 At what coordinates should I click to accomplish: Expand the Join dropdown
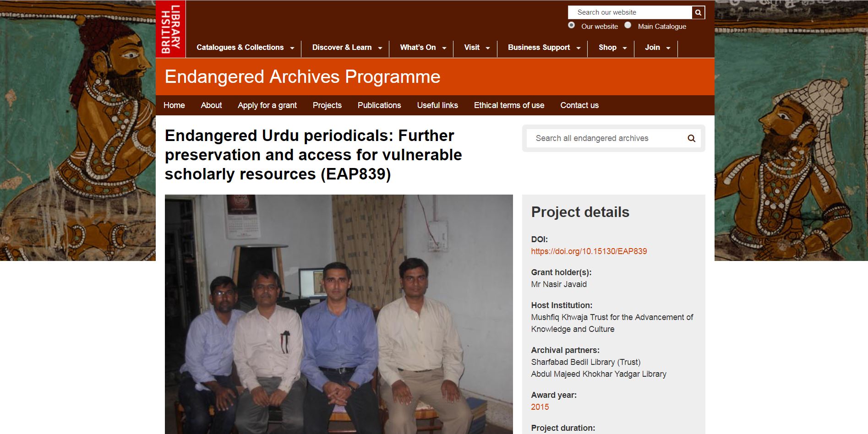point(658,48)
